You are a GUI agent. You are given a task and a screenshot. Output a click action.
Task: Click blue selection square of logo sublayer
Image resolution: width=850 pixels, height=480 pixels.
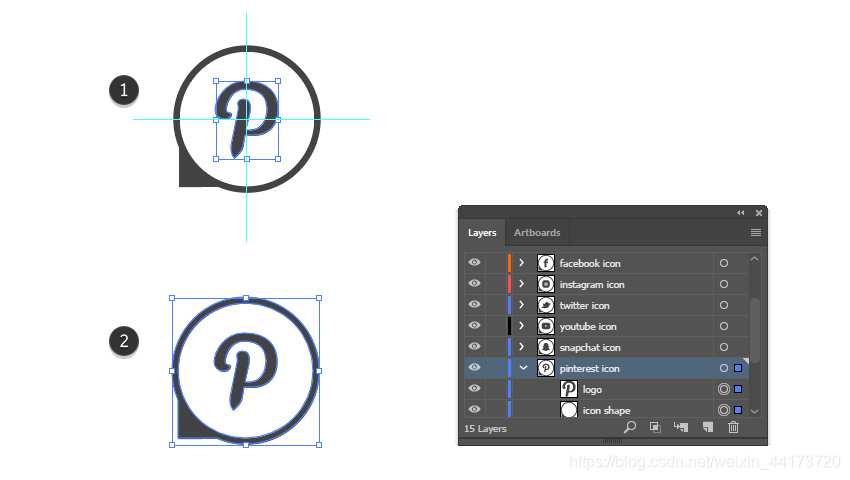pos(738,389)
